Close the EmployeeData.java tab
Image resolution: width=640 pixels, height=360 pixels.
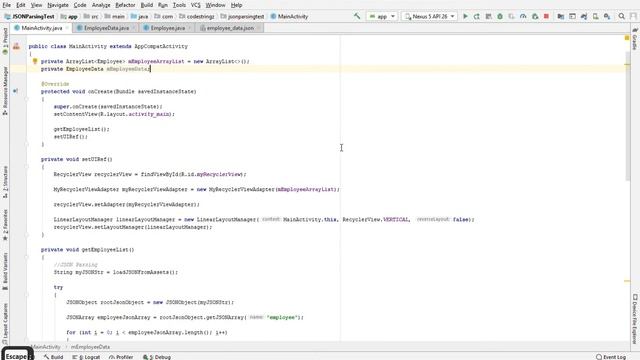[x=133, y=28]
